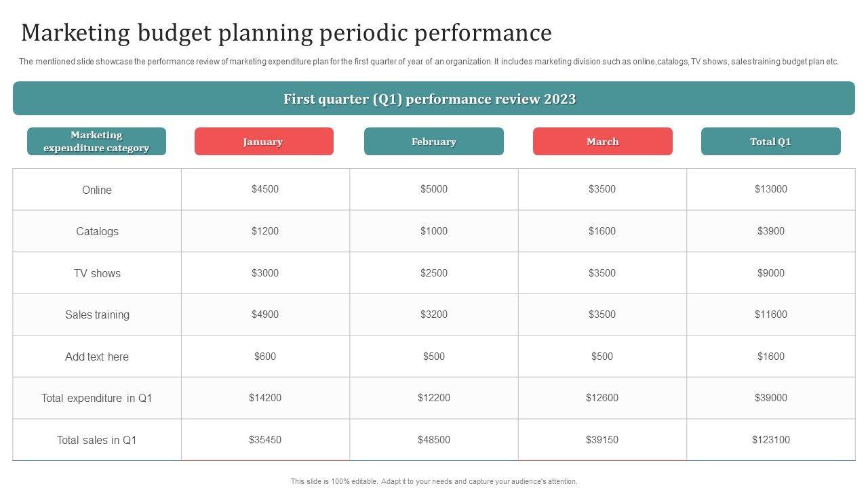Click Marketing expenditure category header

click(96, 142)
